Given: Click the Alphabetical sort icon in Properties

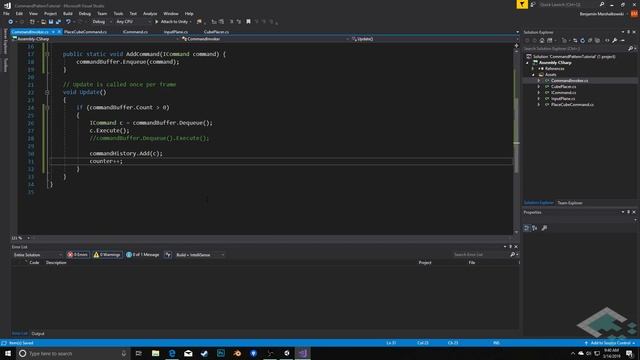Looking at the screenshot, I should pyautogui.click(x=535, y=228).
